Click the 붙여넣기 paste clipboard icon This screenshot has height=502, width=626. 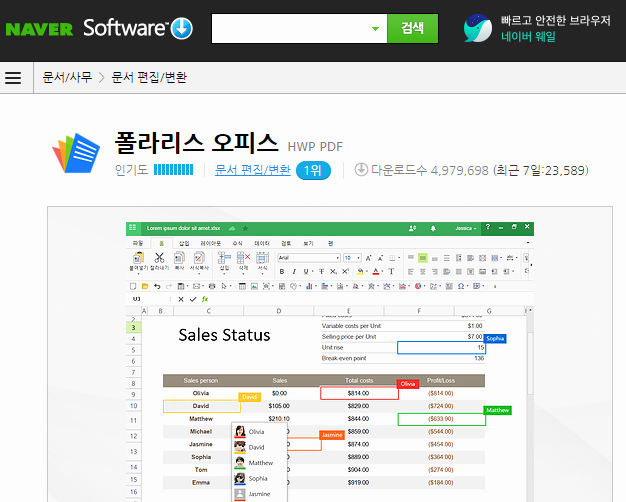(x=139, y=258)
